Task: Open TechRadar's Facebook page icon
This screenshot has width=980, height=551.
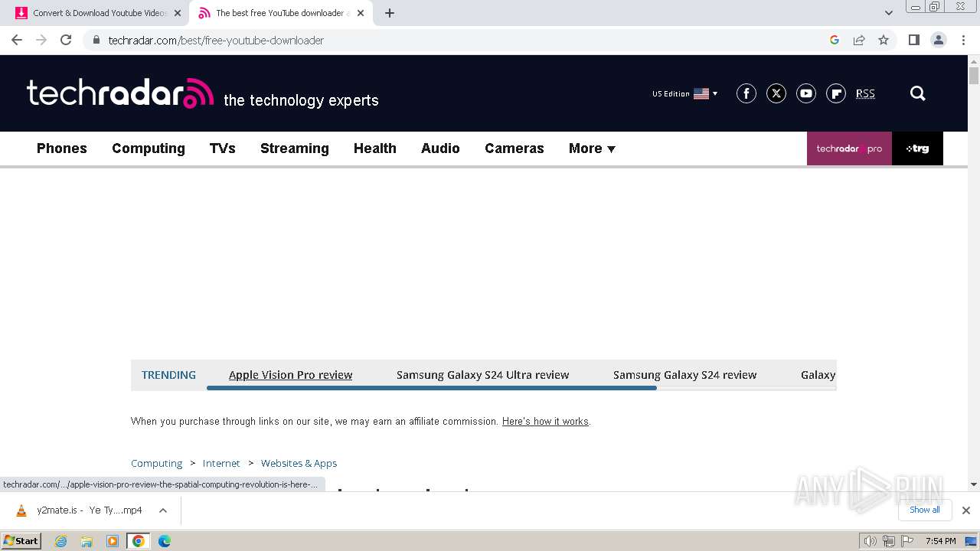Action: pos(746,93)
